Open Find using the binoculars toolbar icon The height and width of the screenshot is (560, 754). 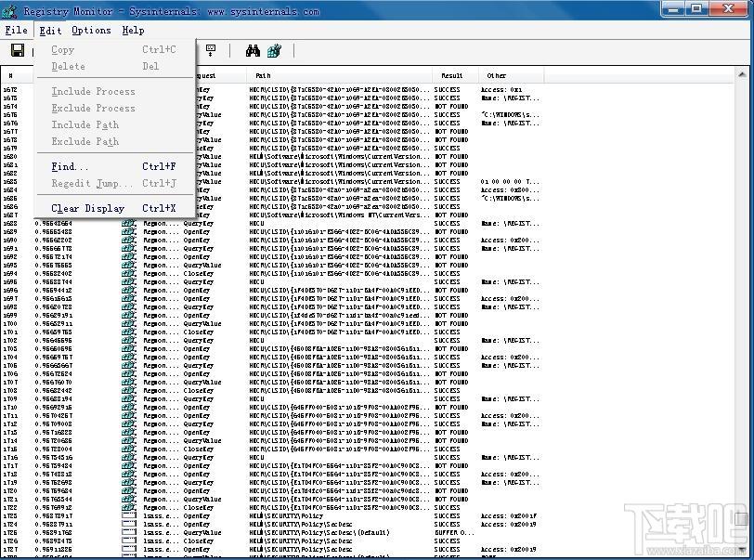coord(253,50)
